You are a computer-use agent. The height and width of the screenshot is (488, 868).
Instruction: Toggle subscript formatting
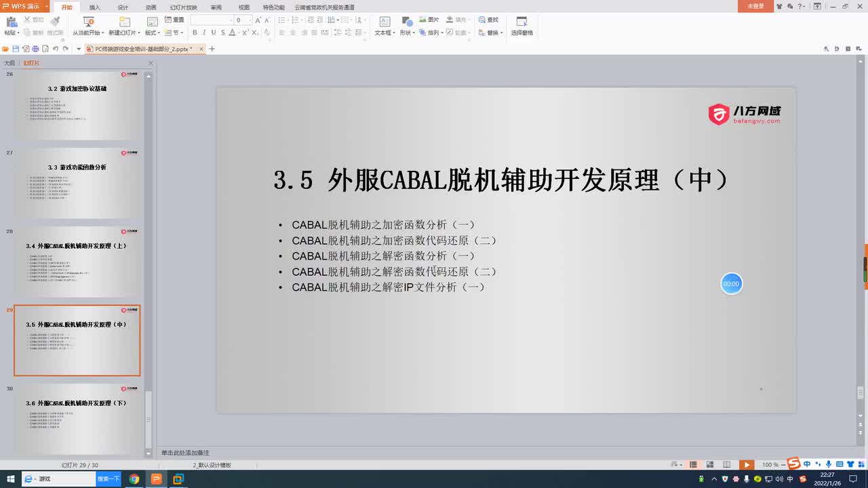point(256,33)
